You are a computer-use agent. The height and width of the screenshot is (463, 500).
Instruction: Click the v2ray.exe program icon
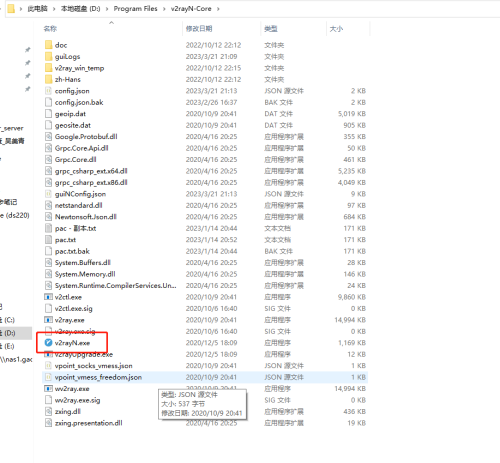click(49, 320)
